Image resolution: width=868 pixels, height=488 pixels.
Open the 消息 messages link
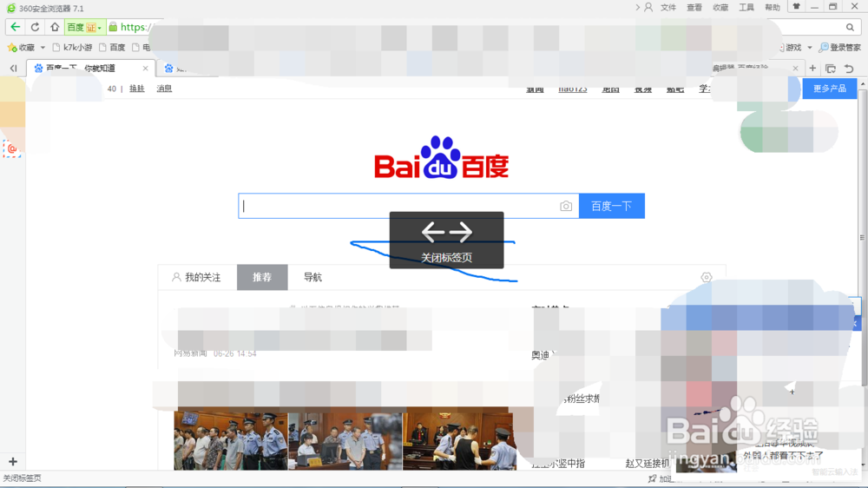click(x=164, y=88)
